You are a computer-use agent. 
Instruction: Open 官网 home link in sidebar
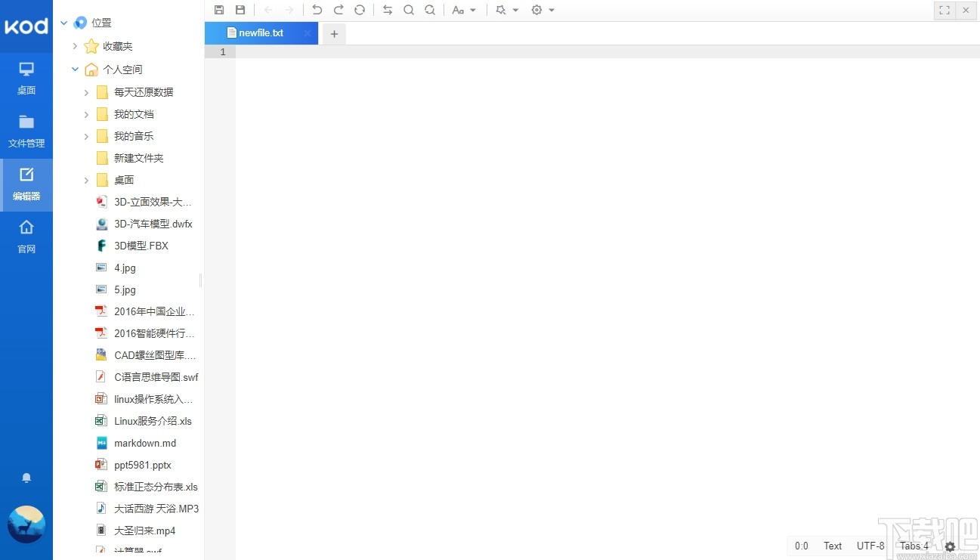(x=26, y=237)
